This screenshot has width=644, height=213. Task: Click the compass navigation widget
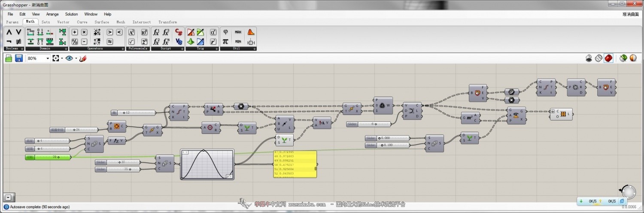629,192
